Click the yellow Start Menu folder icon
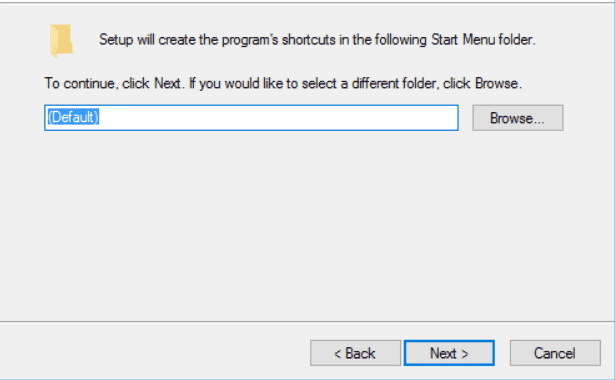The height and width of the screenshot is (380, 615). tap(61, 41)
